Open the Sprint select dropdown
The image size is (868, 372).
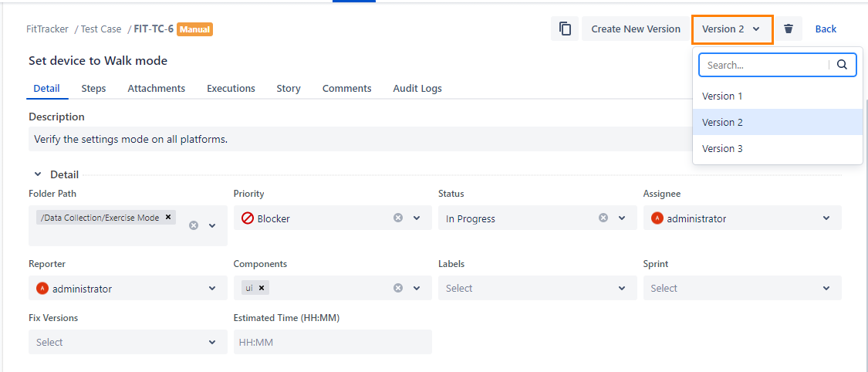[742, 288]
